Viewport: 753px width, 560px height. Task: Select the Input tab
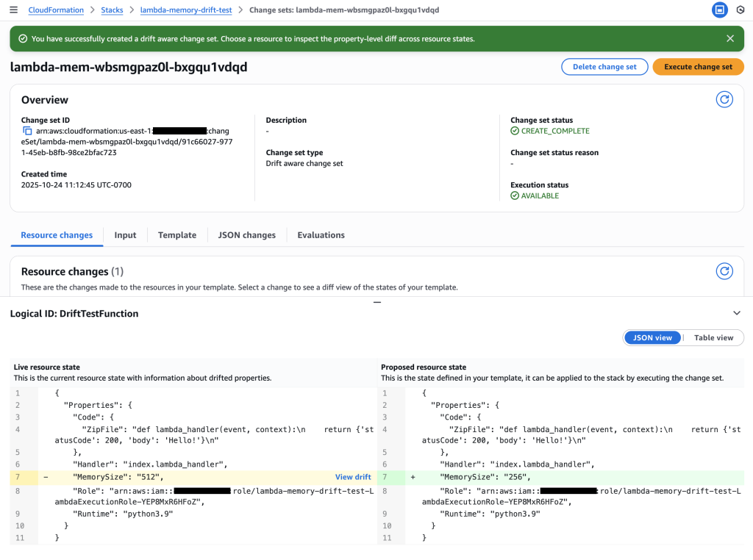coord(125,235)
